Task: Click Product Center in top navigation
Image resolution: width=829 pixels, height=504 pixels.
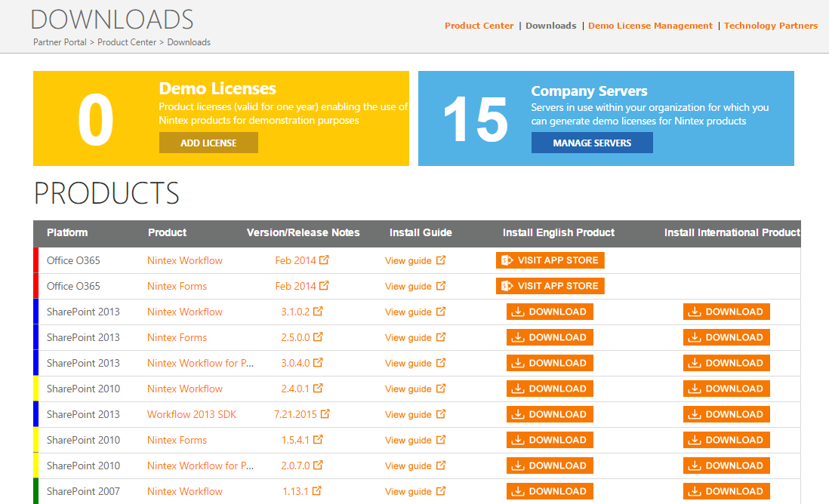Action: click(x=479, y=26)
